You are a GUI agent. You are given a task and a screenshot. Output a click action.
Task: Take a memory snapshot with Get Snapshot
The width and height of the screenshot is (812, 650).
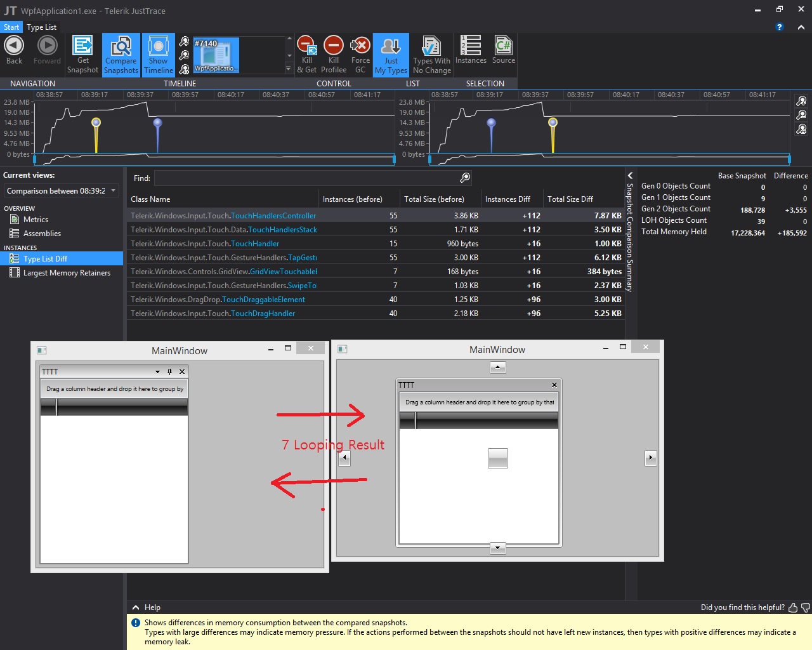click(x=82, y=55)
